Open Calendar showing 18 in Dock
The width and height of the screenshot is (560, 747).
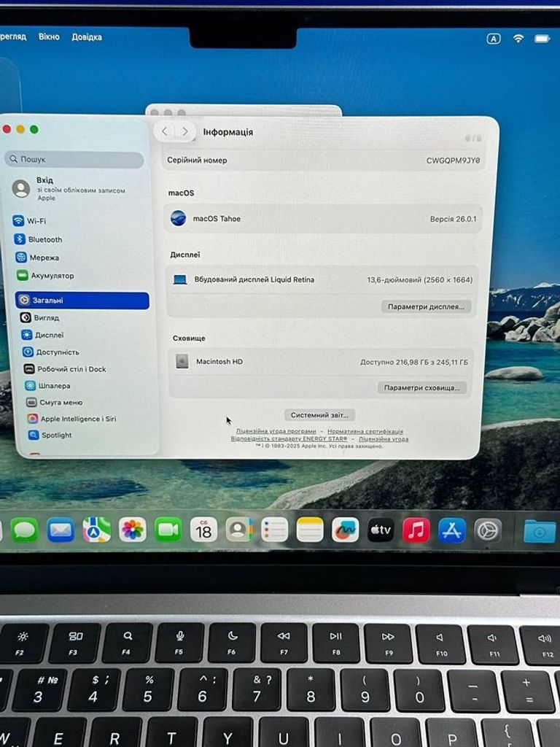coord(204,530)
